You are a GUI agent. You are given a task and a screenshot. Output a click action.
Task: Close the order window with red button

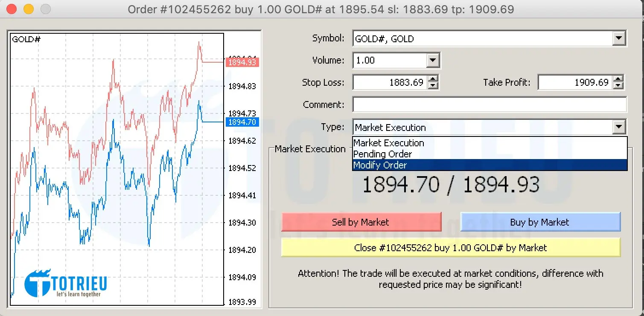[12, 9]
